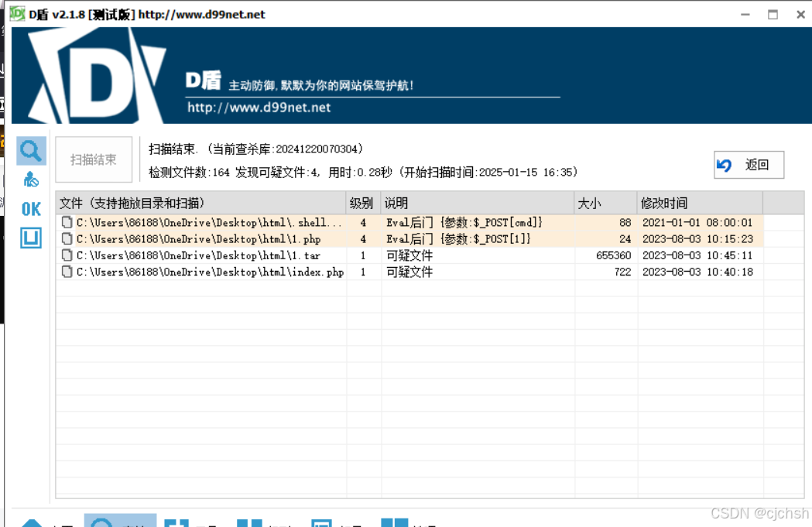Close the D盾 window
Image resolution: width=812 pixels, height=527 pixels.
[800, 15]
